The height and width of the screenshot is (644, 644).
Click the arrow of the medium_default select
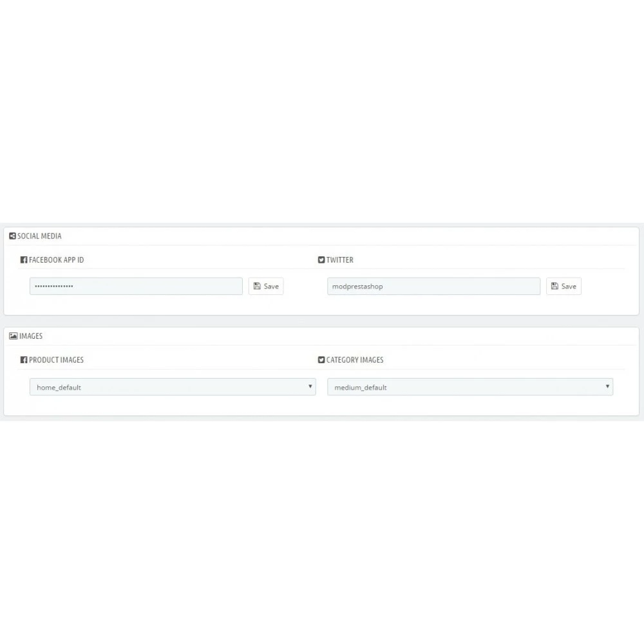pos(607,386)
